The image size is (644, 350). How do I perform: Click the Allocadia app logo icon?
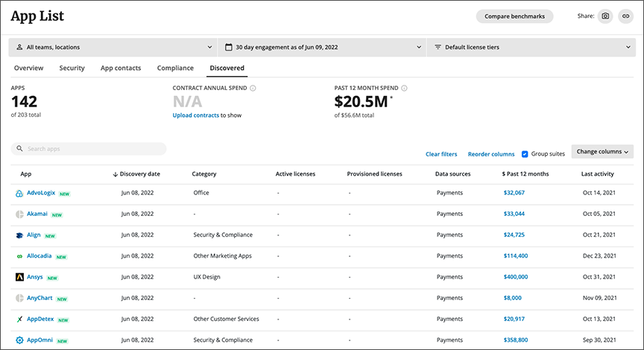19,256
